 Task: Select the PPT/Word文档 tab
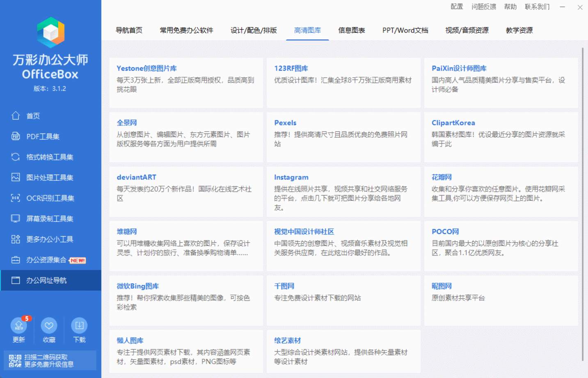point(405,30)
